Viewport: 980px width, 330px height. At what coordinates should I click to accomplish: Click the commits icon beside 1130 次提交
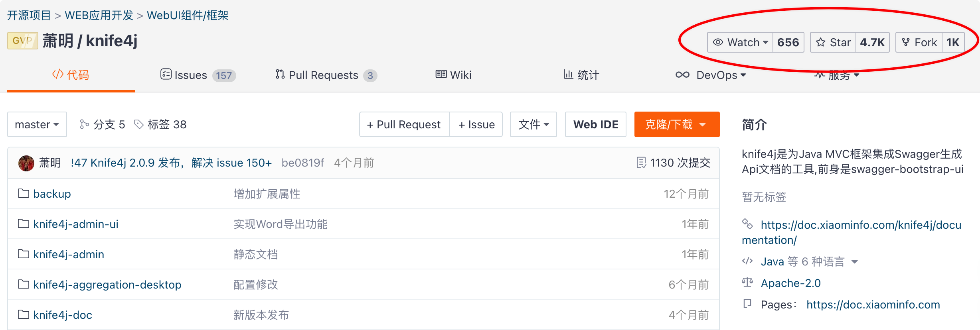641,163
